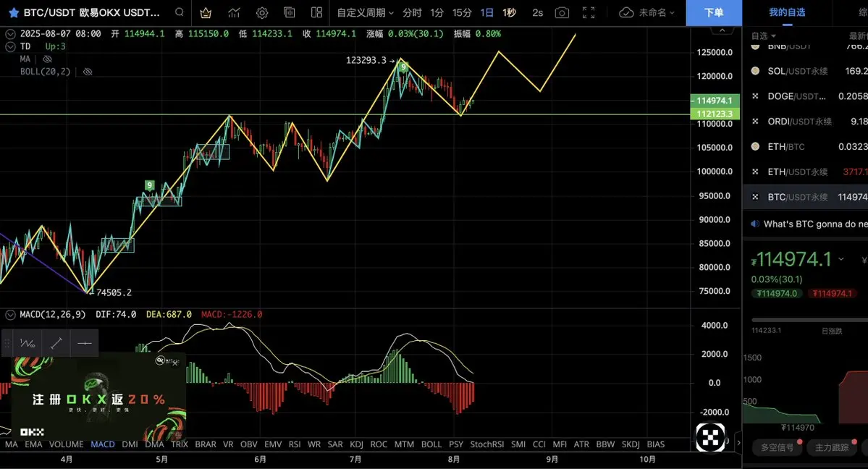Click the green ₮114974.0 bid price pill
This screenshot has width=868, height=469.
point(777,293)
